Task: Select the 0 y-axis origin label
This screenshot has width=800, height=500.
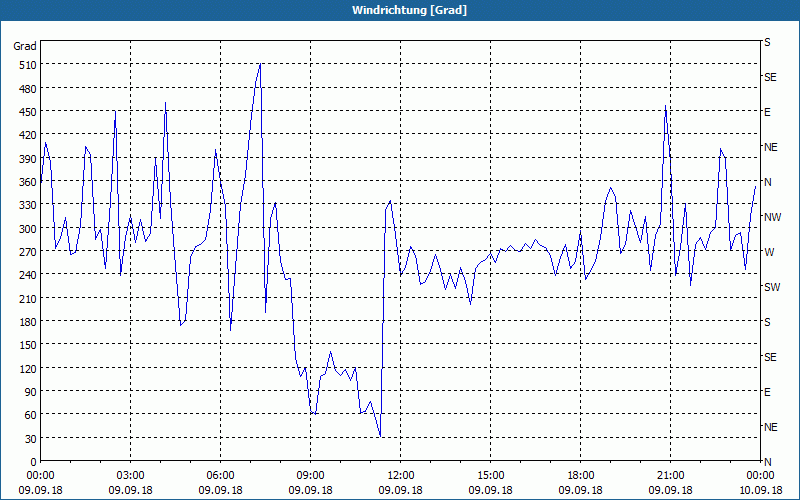Action: (x=34, y=462)
